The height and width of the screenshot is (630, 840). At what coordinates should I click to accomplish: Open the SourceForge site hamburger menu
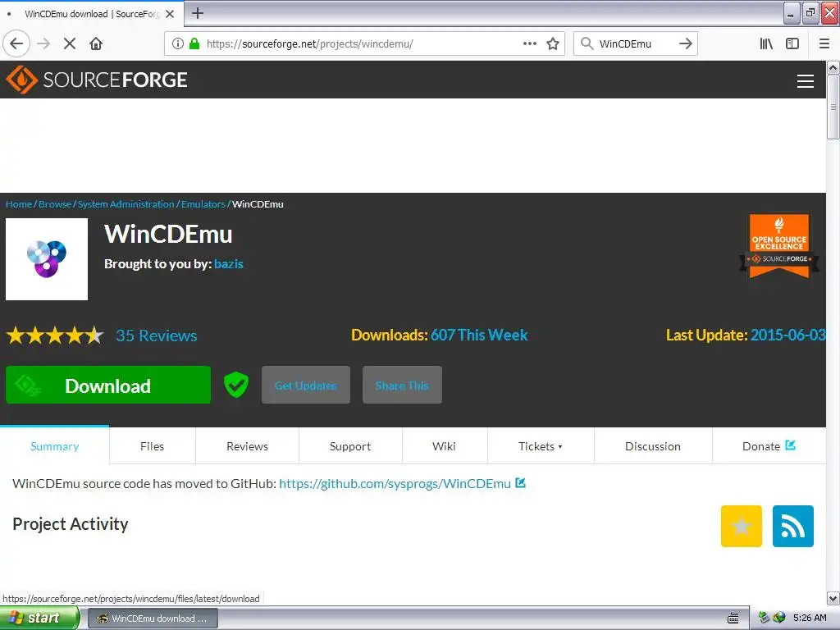[806, 80]
